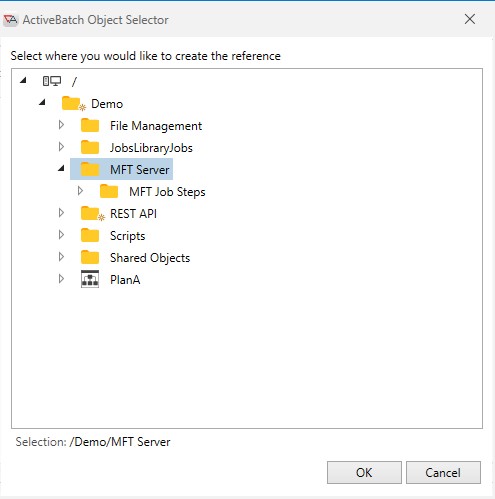Collapse the Demo folder tree
Screen dimensions: 495x499
click(x=42, y=102)
